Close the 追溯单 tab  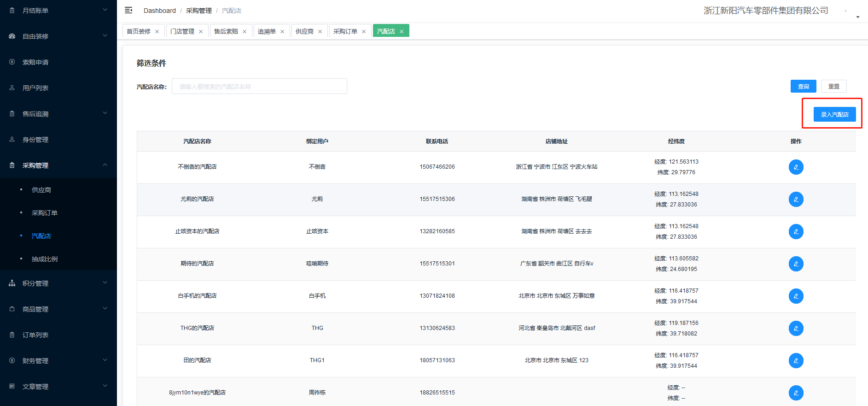coord(282,31)
